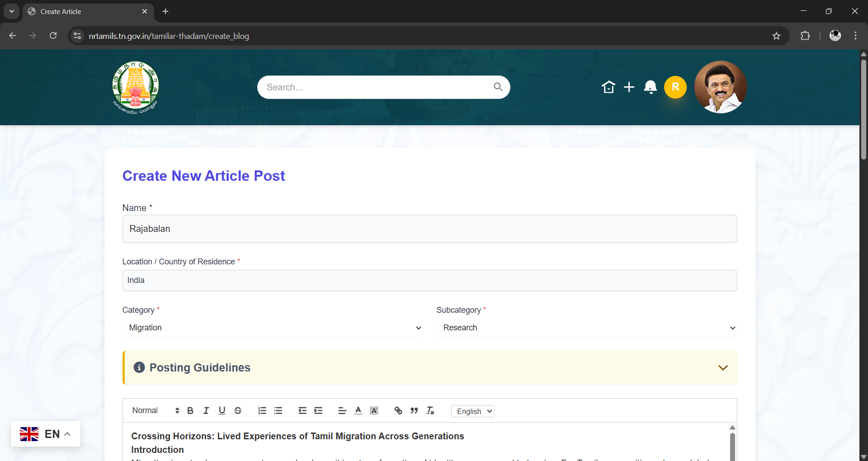Toggle bold formatting in the editor

coord(190,410)
